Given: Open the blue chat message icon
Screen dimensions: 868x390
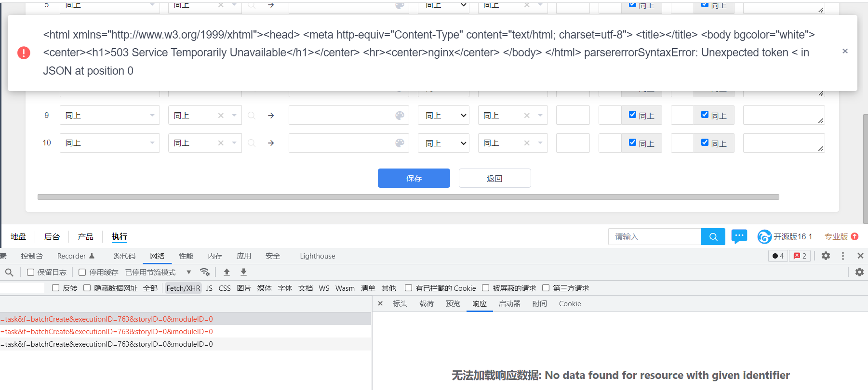Looking at the screenshot, I should pyautogui.click(x=739, y=236).
